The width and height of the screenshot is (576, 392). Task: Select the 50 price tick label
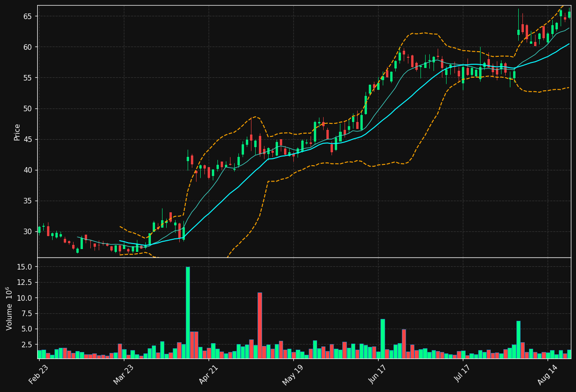(x=27, y=108)
